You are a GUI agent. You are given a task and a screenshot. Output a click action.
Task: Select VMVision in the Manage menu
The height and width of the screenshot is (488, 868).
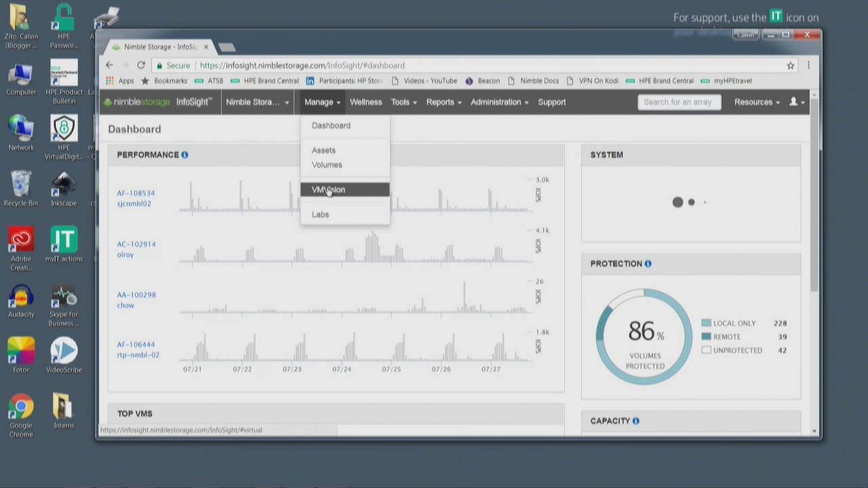click(345, 190)
